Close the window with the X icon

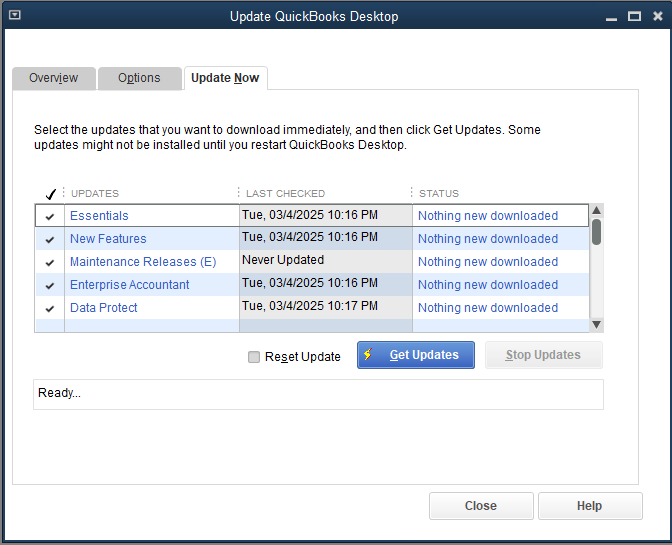tap(657, 16)
